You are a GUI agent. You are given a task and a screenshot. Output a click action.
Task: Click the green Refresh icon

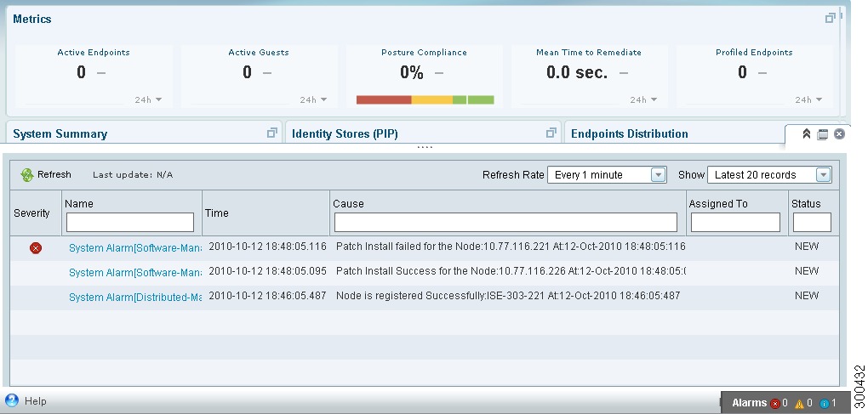click(x=27, y=174)
